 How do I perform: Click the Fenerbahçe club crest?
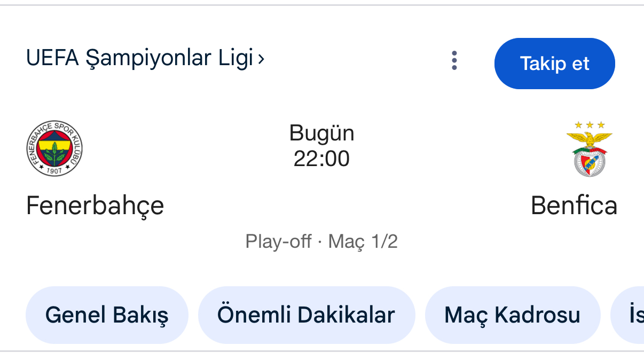point(54,148)
